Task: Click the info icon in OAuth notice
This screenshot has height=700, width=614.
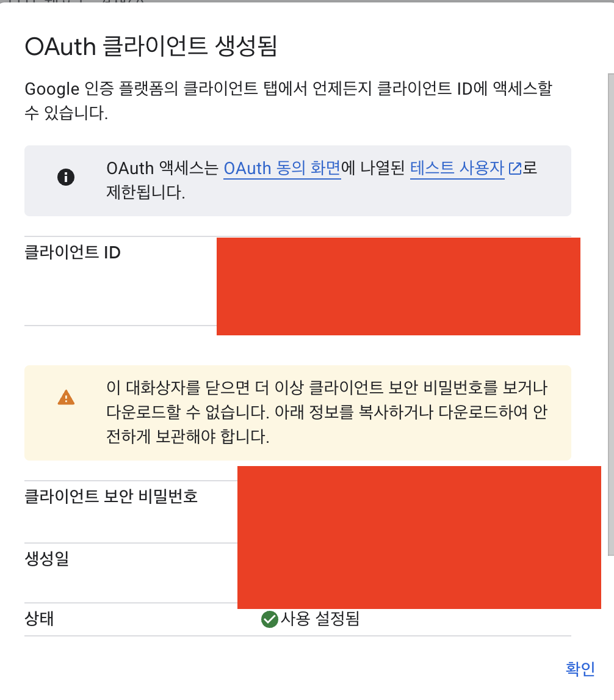Action: tap(65, 178)
